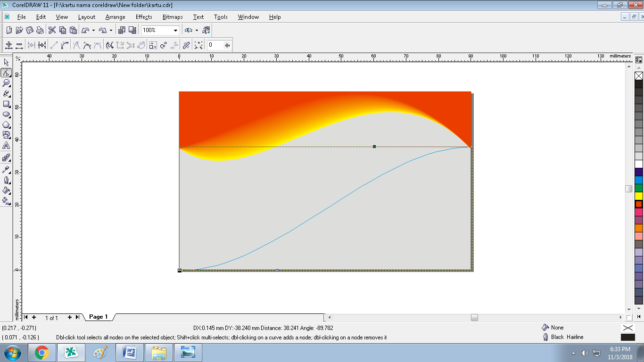This screenshot has width=644, height=362.
Task: Pick the yellow swatch in color palette
Action: pos(639,195)
